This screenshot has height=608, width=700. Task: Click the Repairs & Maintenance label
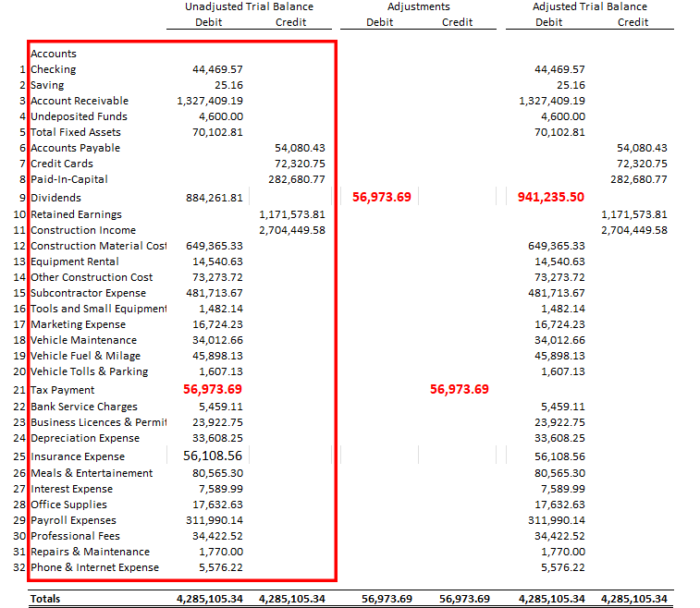91,552
